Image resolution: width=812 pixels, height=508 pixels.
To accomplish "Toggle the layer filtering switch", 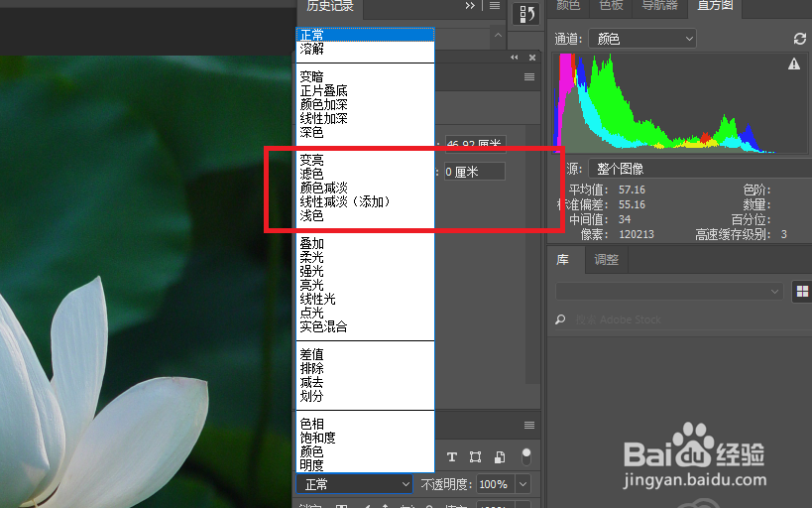I will click(526, 456).
